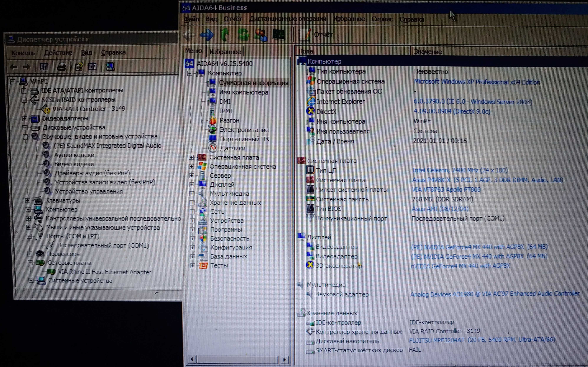Click the Поле column header
This screenshot has height=367, width=588.
point(353,51)
